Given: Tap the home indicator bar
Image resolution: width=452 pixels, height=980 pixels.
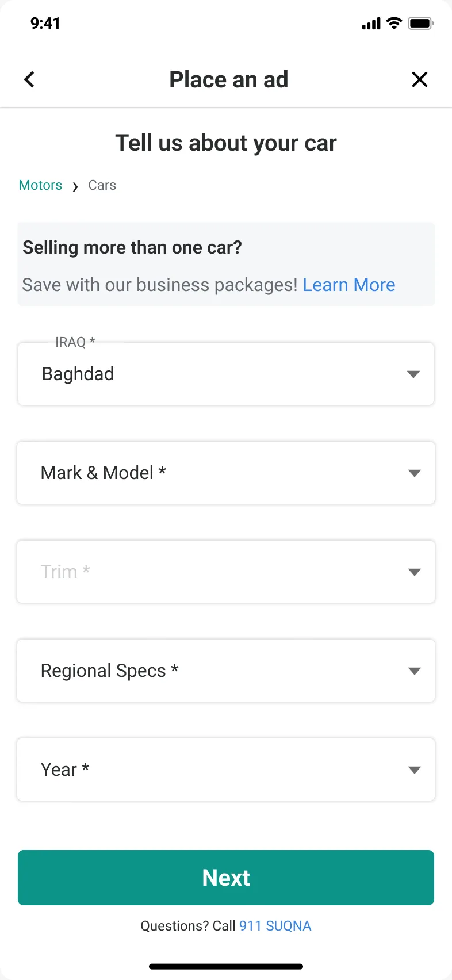Looking at the screenshot, I should click(226, 967).
